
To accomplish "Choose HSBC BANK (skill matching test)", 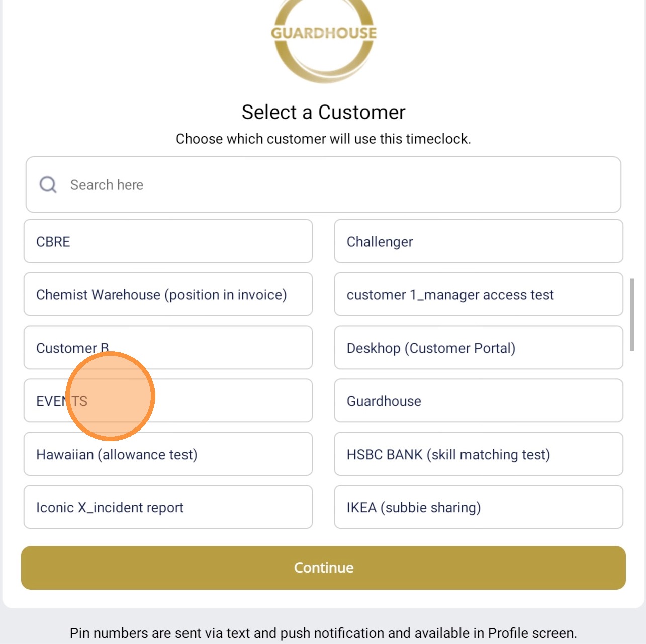I will click(478, 454).
